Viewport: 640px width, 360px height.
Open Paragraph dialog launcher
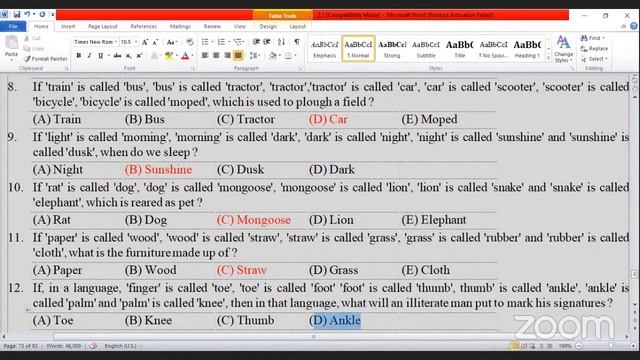(x=300, y=69)
